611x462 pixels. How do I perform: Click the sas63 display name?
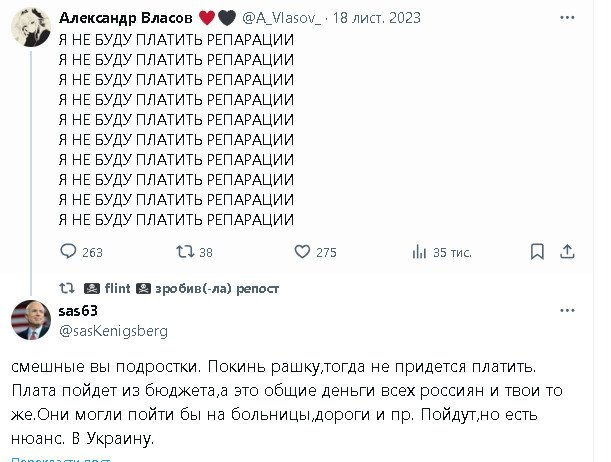(75, 311)
